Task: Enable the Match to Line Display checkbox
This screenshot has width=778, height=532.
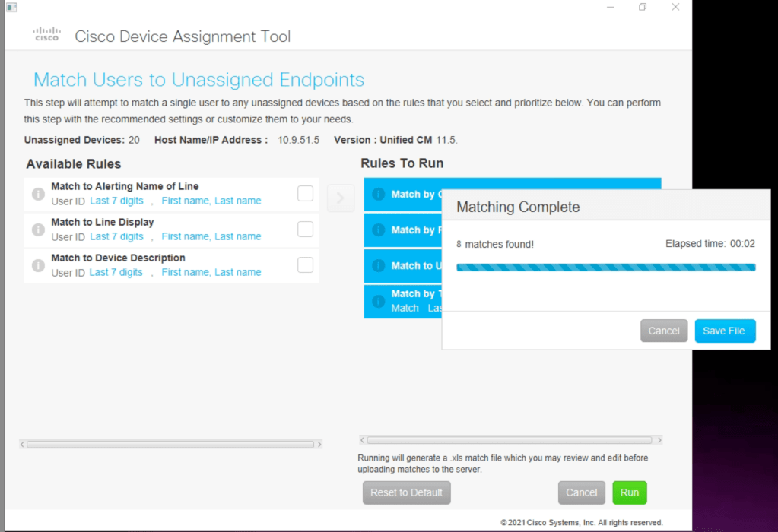Action: [305, 230]
